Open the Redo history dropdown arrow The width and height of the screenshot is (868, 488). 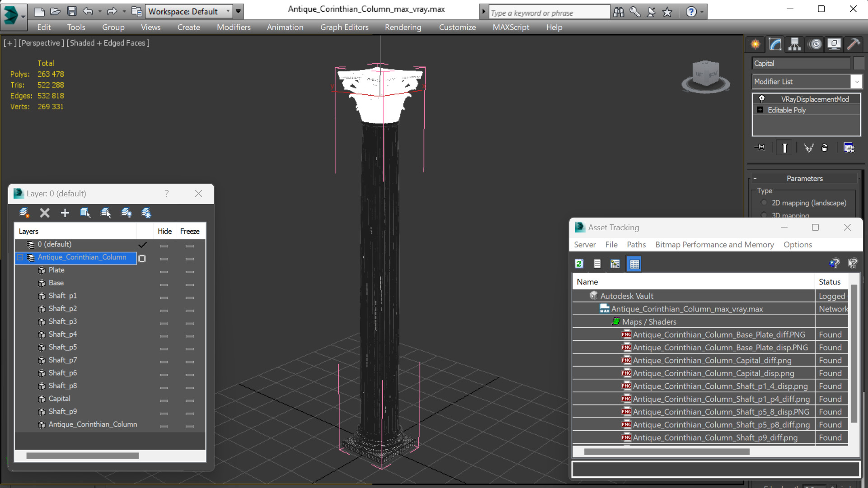[124, 11]
